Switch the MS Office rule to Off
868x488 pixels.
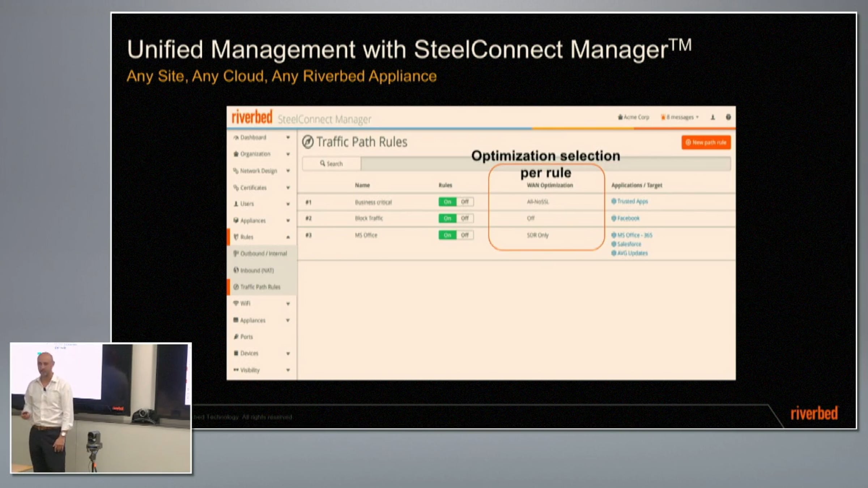point(465,235)
